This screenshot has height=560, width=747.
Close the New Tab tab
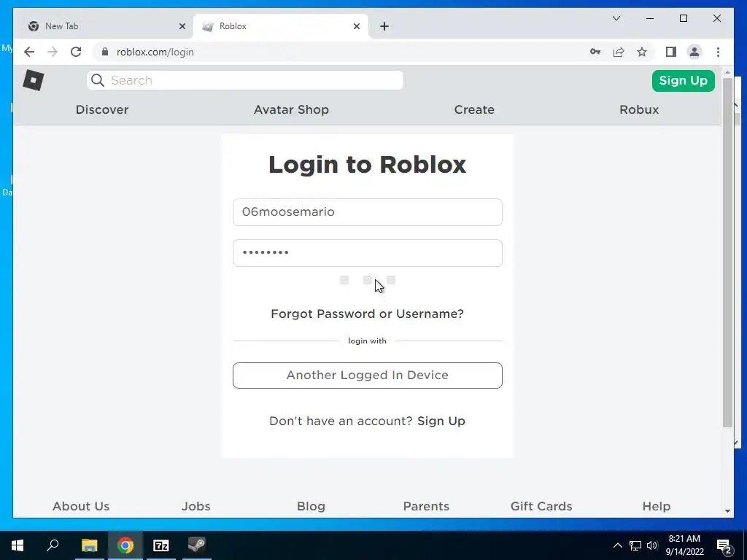click(182, 26)
